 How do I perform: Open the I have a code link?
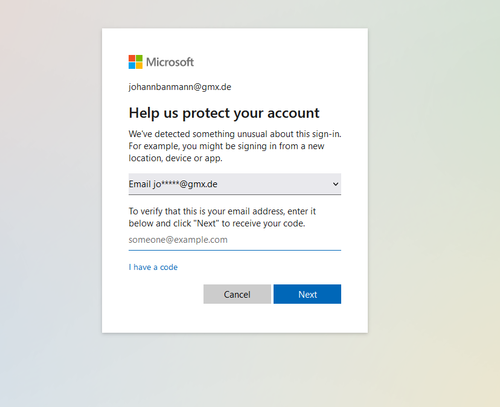tap(153, 267)
